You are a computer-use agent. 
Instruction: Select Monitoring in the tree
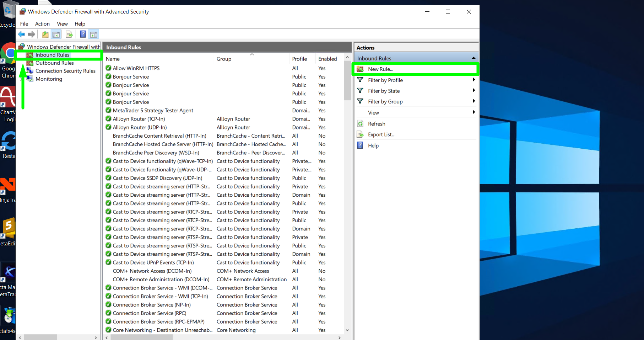click(49, 79)
